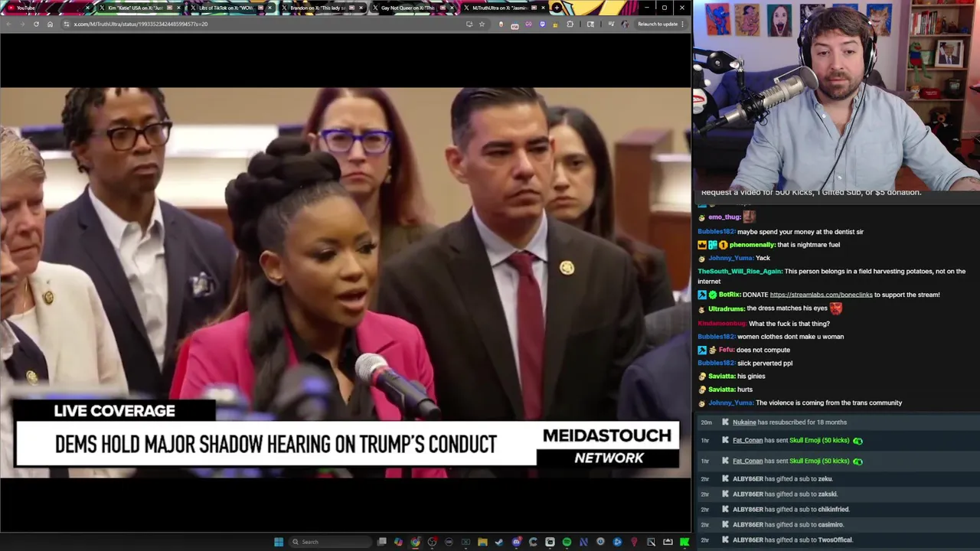
Task: Open the browser extensions puzzle icon
Action: (x=570, y=24)
